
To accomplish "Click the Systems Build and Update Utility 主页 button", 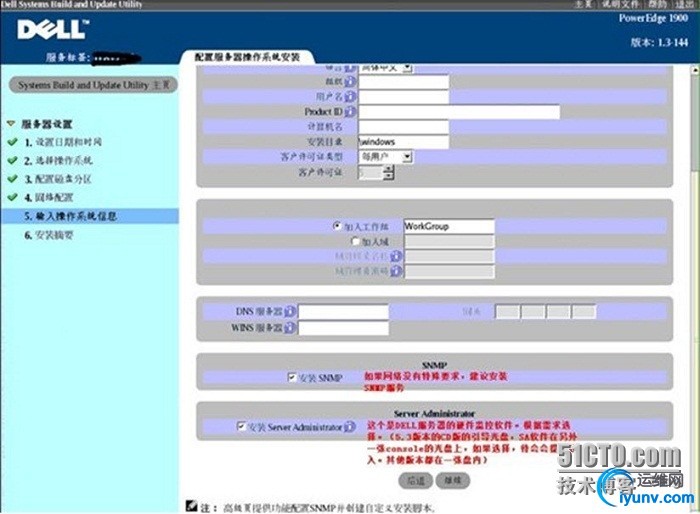I will point(93,85).
